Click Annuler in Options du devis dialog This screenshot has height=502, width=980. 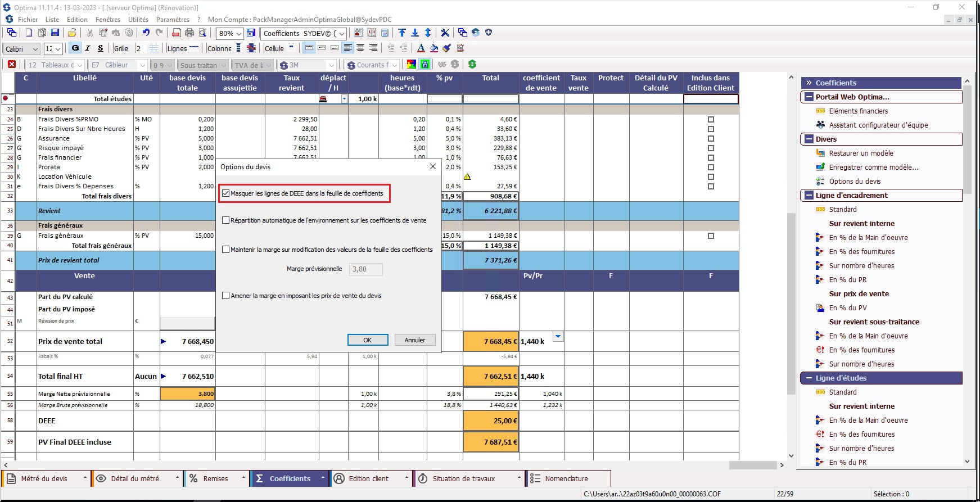pos(415,340)
